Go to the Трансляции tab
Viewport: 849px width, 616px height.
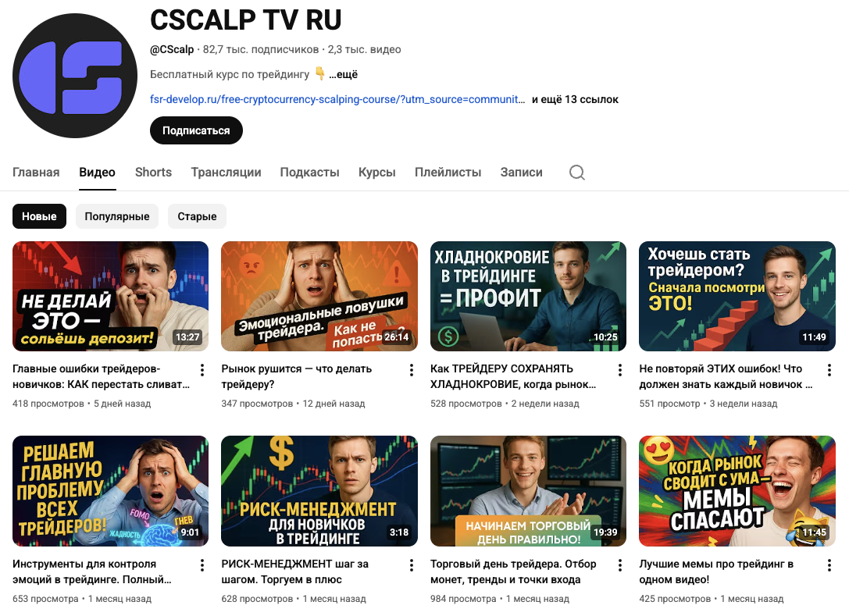[x=226, y=172]
